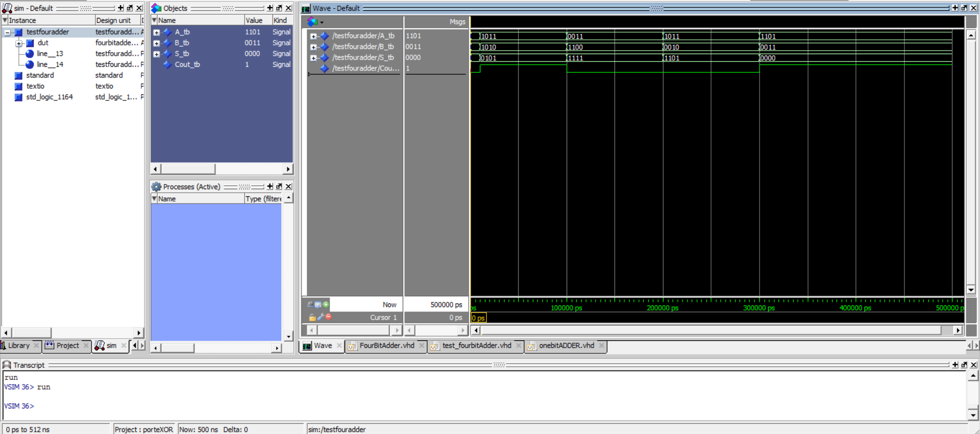The height and width of the screenshot is (434, 980).
Task: Click the insert cursor green plus icon
Action: [326, 304]
